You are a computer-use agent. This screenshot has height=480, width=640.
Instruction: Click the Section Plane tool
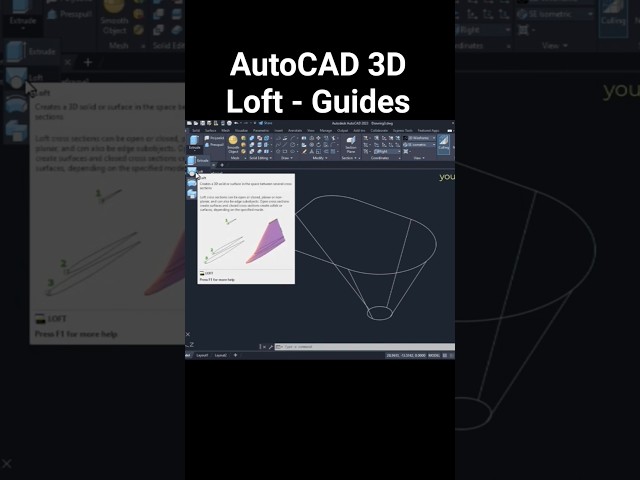pos(351,144)
